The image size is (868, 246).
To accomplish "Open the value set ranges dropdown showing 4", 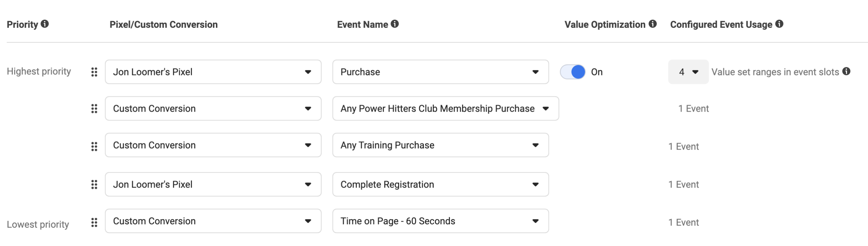I will click(688, 72).
